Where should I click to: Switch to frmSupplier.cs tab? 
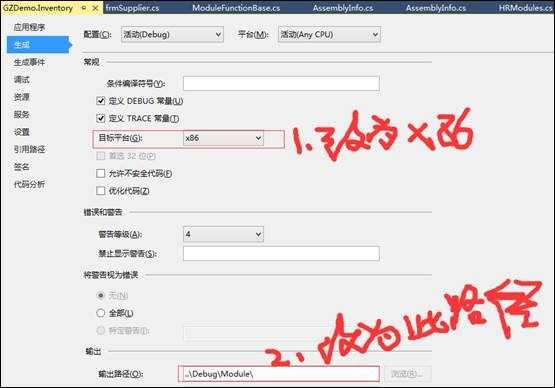(132, 8)
